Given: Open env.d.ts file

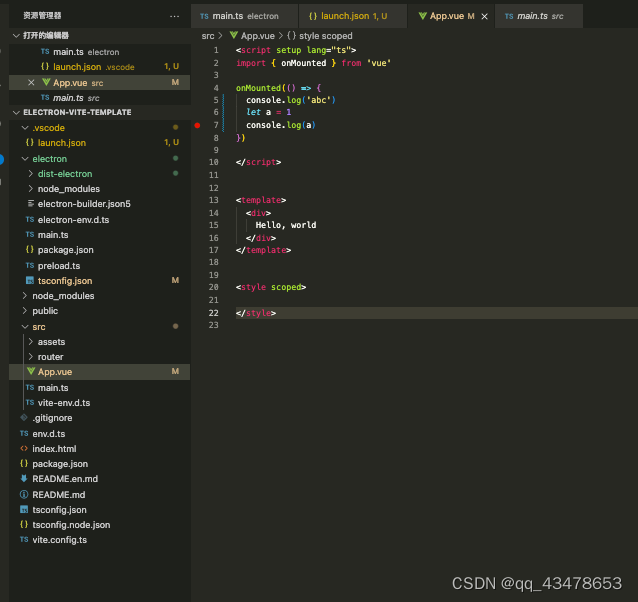Looking at the screenshot, I should (99, 434).
